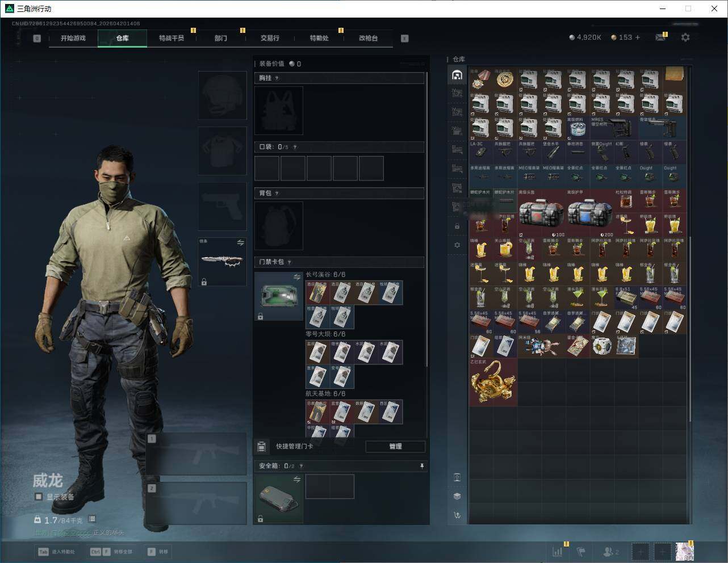This screenshot has height=563, width=728.
Task: Click the help icon beside 门禁卡包
Action: 289,262
